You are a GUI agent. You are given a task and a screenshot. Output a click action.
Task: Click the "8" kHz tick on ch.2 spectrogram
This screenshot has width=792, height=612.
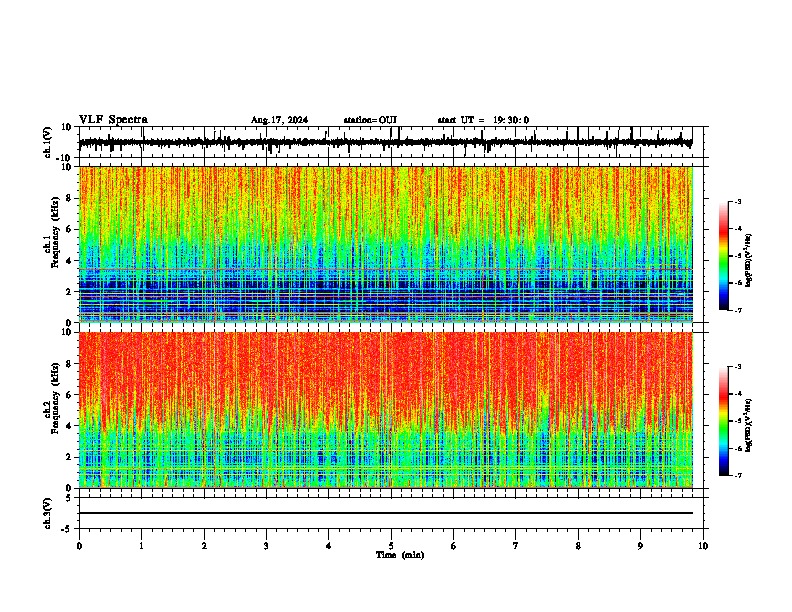click(x=70, y=364)
